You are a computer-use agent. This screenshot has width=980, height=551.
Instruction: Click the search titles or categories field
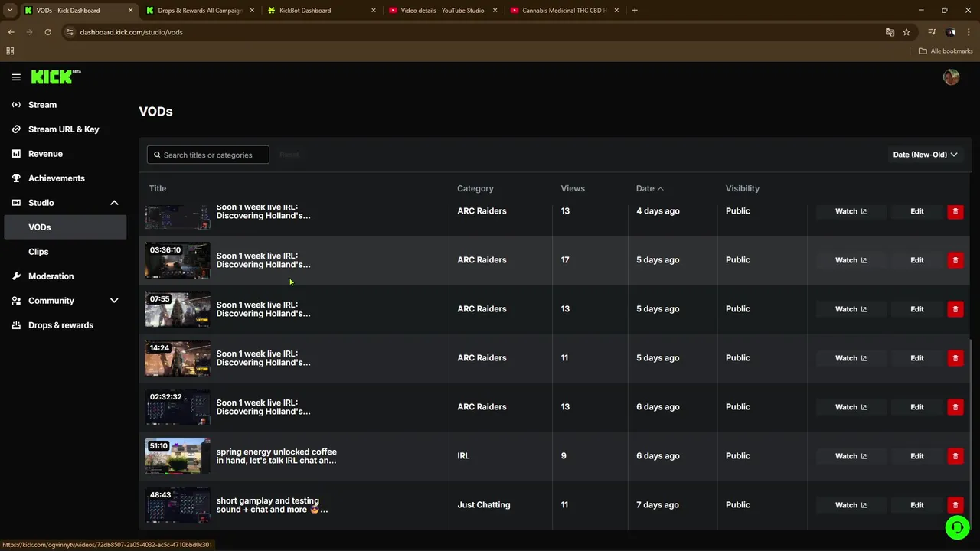pyautogui.click(x=208, y=155)
